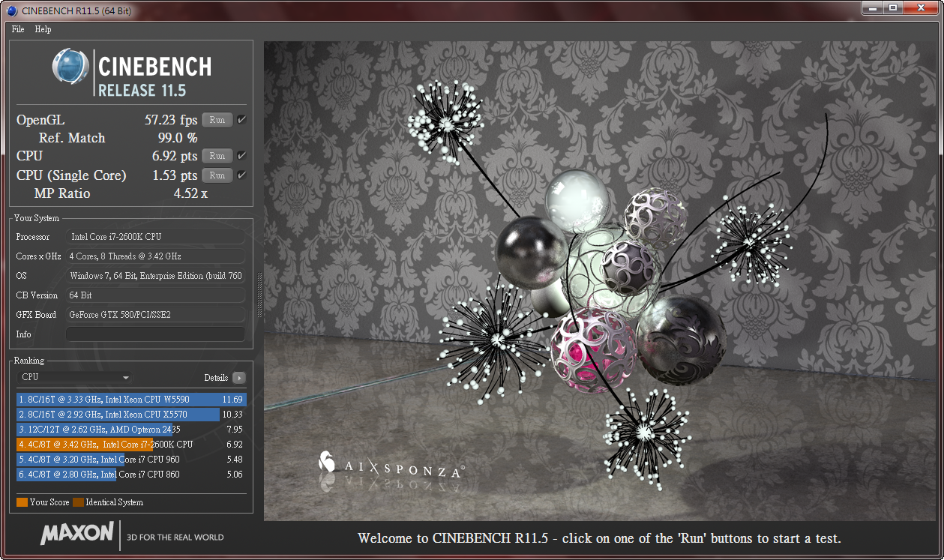Viewport: 944px width, 560px height.
Task: Click the CB Version field showing 64 Bit
Action: coord(155,295)
